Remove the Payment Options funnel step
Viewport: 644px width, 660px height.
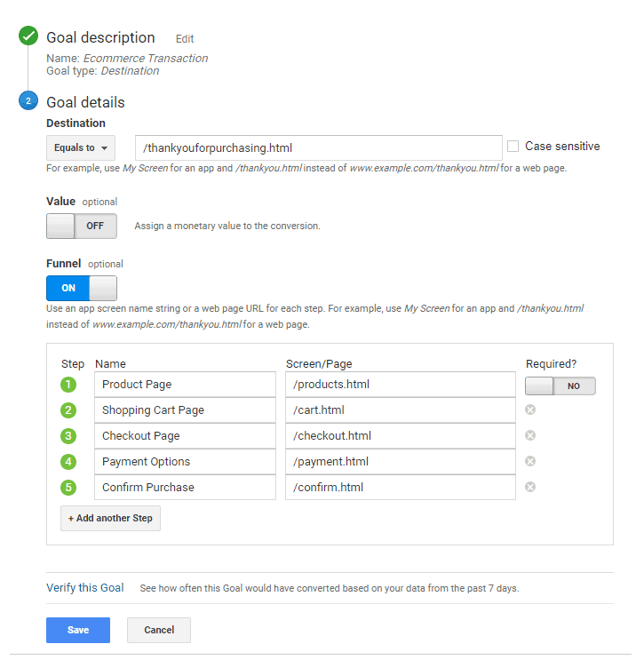tap(530, 461)
